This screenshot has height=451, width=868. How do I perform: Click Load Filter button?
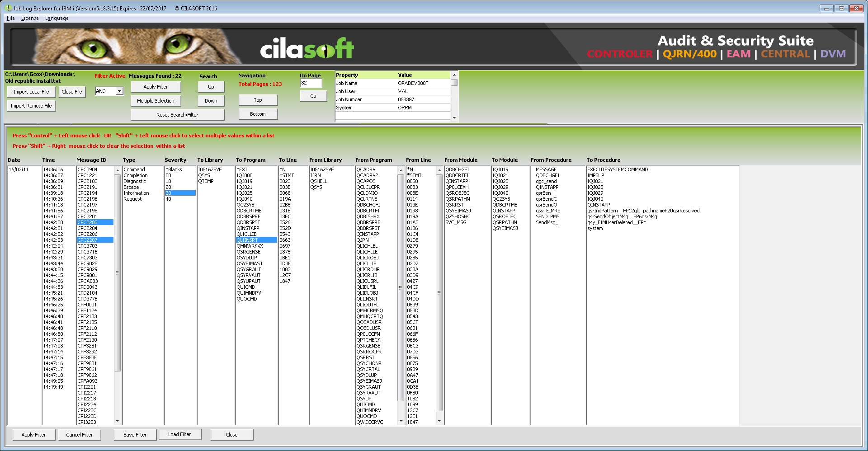[x=179, y=434]
